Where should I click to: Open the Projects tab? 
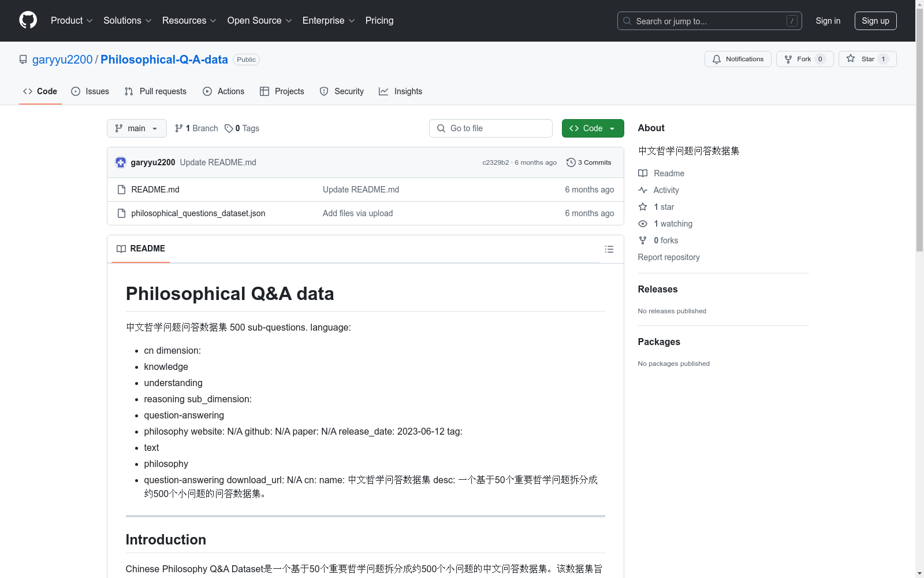pos(282,91)
